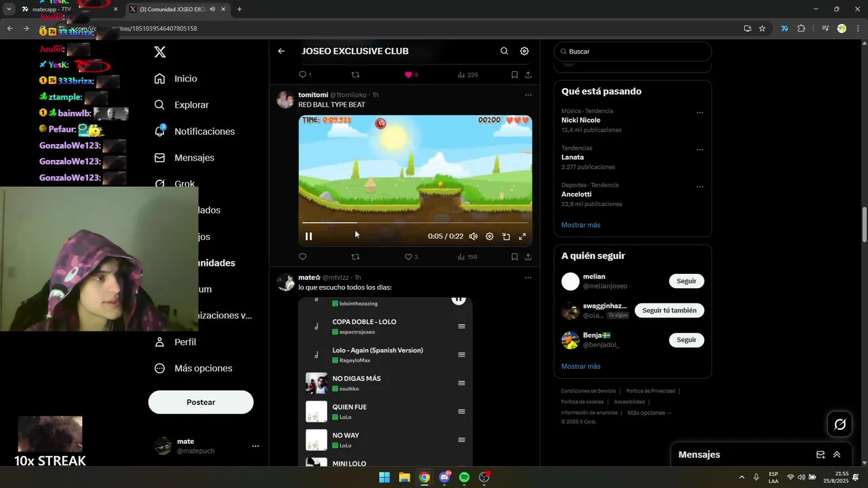
Task: Share the tomitomi post
Action: click(x=528, y=257)
